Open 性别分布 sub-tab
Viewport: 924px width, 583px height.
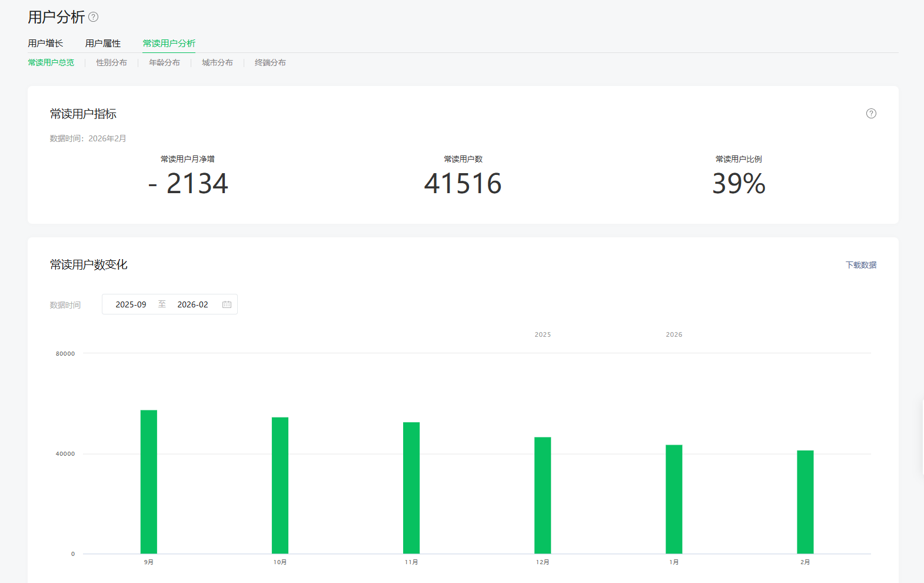pyautogui.click(x=111, y=62)
